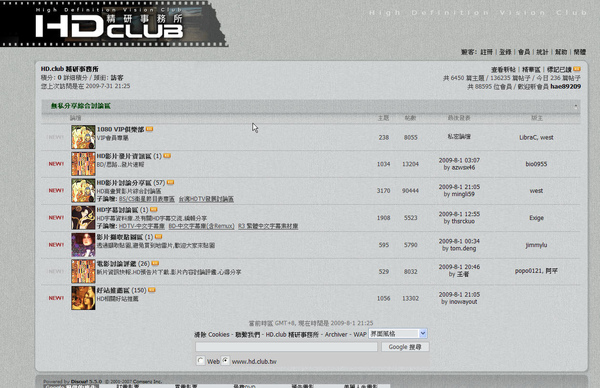Select the www.hd.club.tw search radio button
This screenshot has width=600, height=388.
[225, 360]
